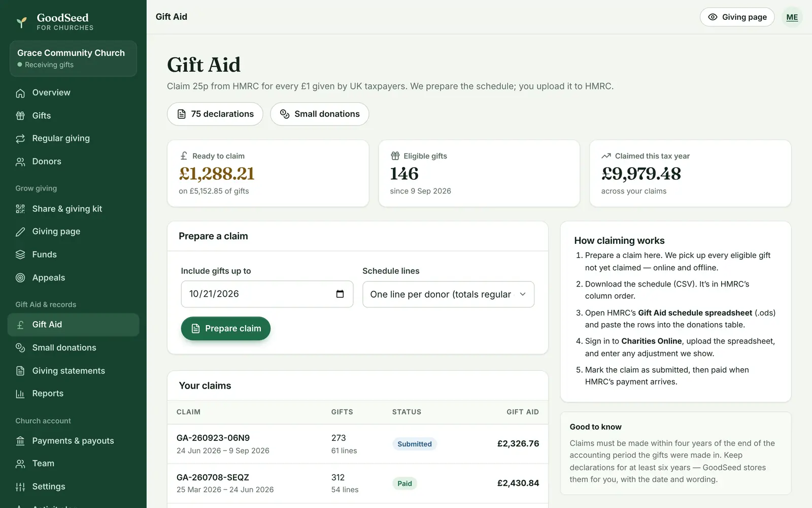Click the Include gifts up to date field

(267, 294)
